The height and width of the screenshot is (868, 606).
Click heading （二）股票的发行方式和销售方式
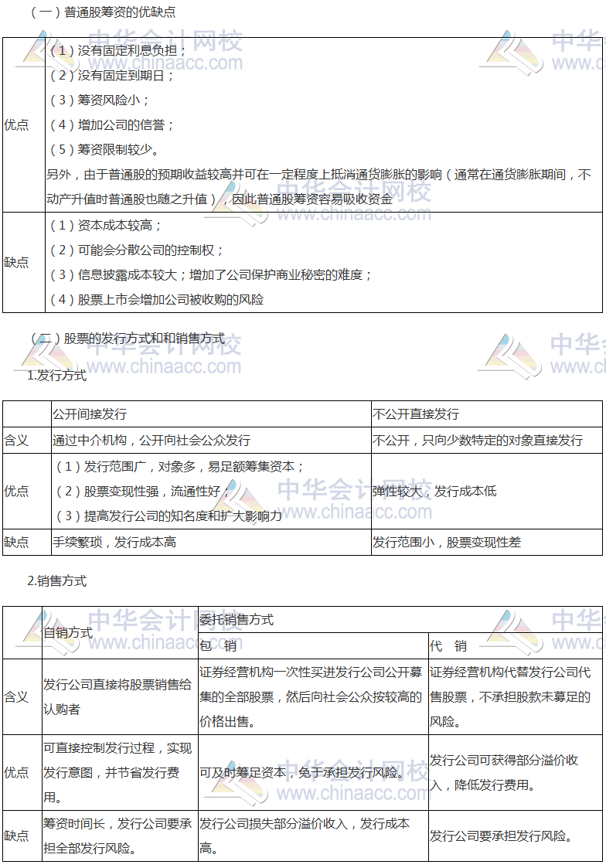coord(128,339)
